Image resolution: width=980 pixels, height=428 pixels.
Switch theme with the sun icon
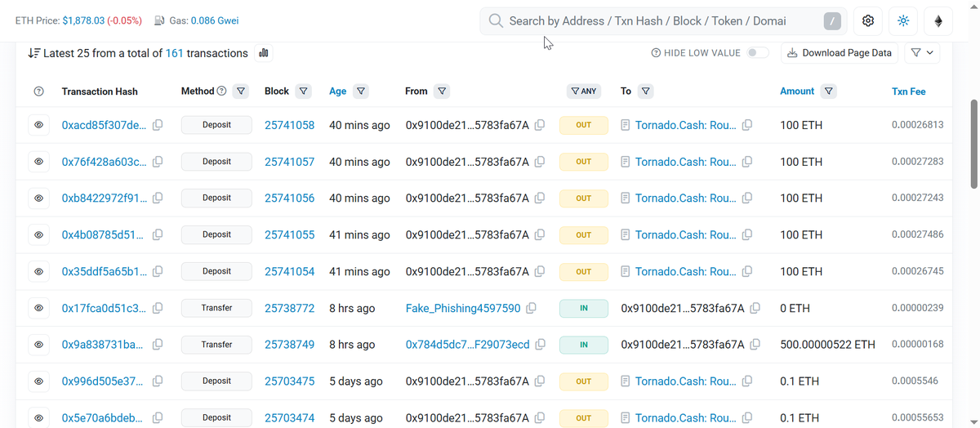pos(903,21)
